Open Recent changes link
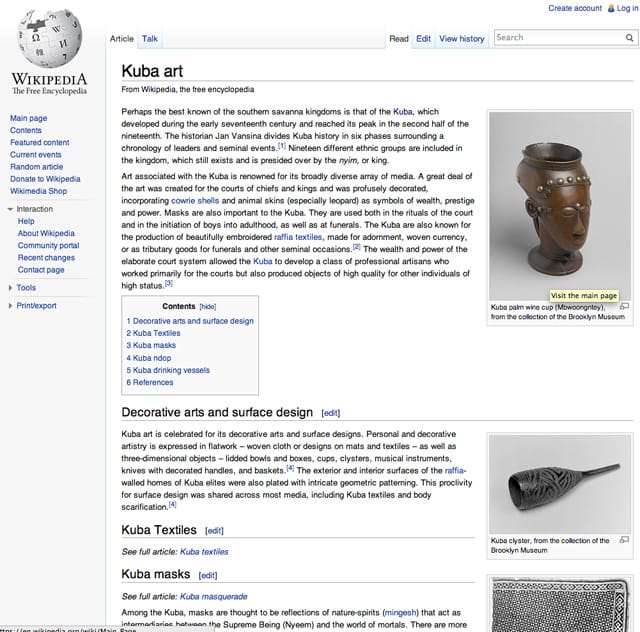Image resolution: width=640 pixels, height=632 pixels. point(46,258)
